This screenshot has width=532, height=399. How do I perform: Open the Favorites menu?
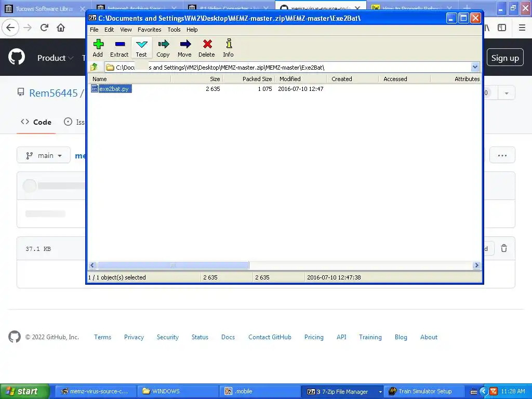coord(149,30)
